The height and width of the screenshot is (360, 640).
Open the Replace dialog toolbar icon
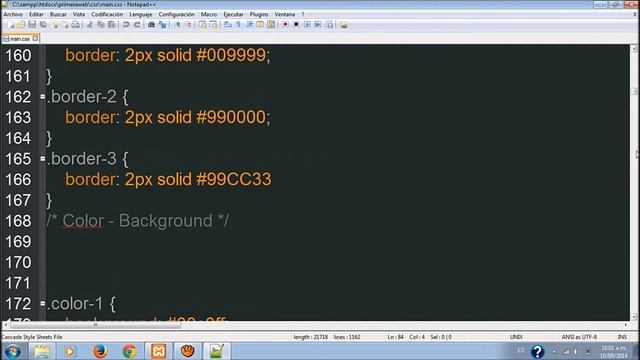point(162,25)
